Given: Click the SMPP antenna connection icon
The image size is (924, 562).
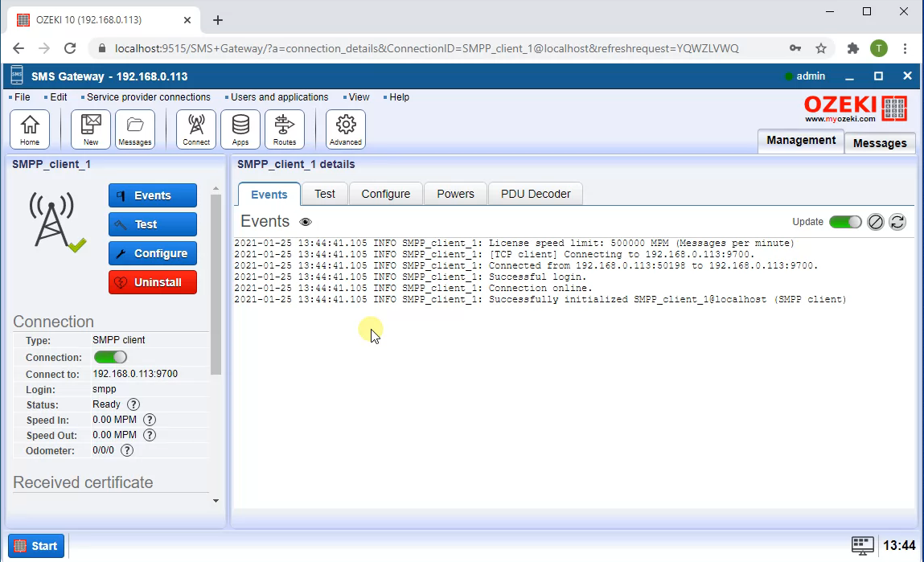Looking at the screenshot, I should [x=56, y=222].
